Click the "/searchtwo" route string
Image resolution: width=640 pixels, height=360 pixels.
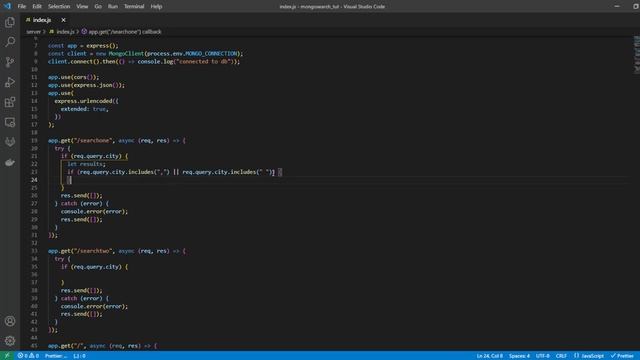point(92,251)
